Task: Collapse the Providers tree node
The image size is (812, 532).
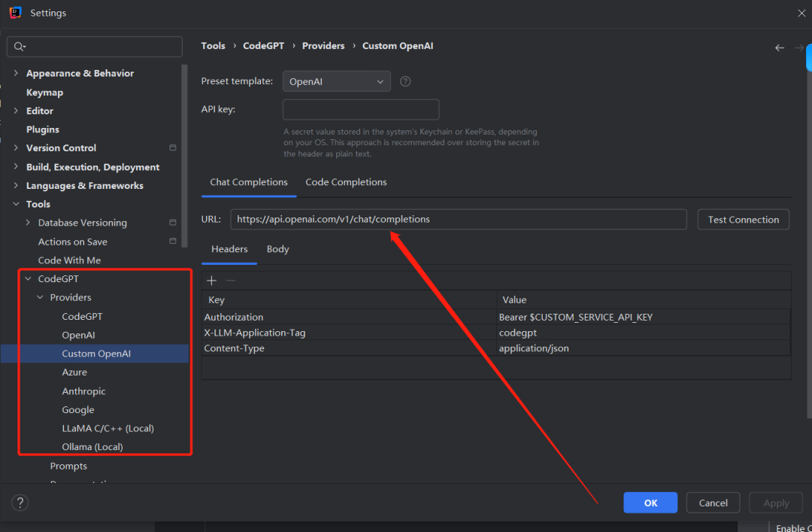Action: (41, 298)
